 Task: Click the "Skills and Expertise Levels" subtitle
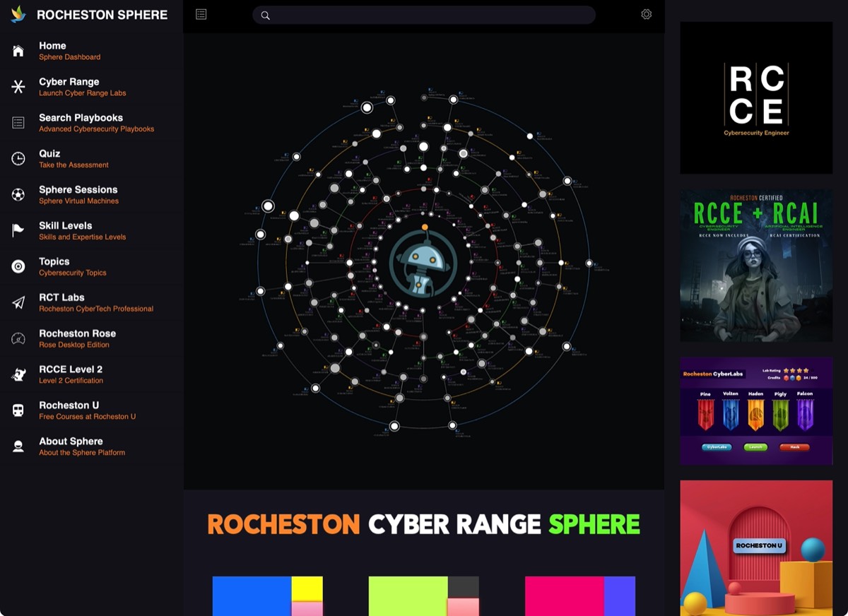coord(82,237)
